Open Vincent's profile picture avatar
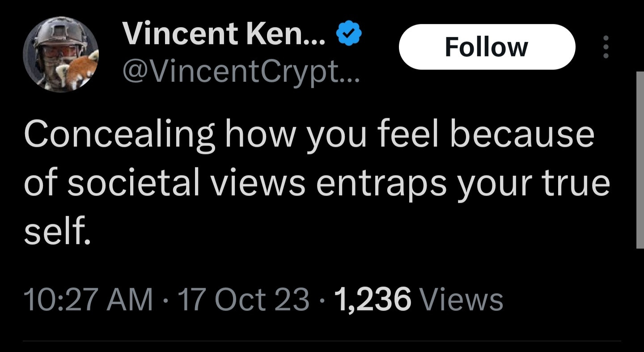 (61, 54)
